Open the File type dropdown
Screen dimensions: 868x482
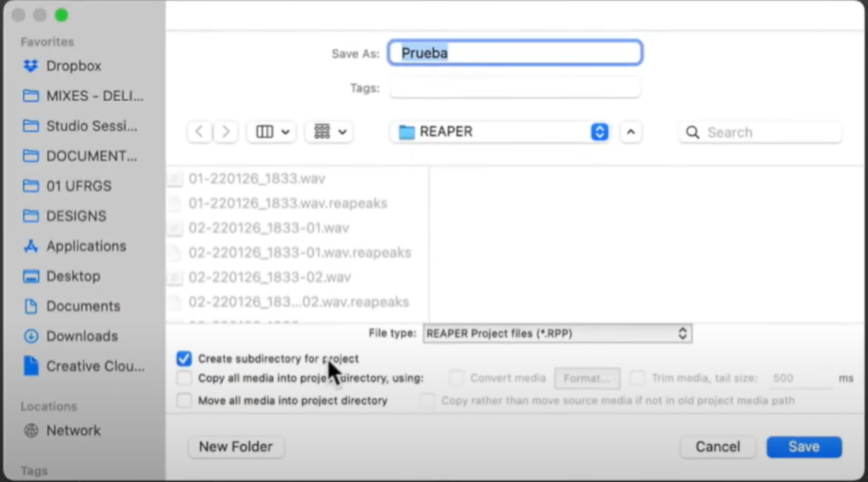coord(557,334)
